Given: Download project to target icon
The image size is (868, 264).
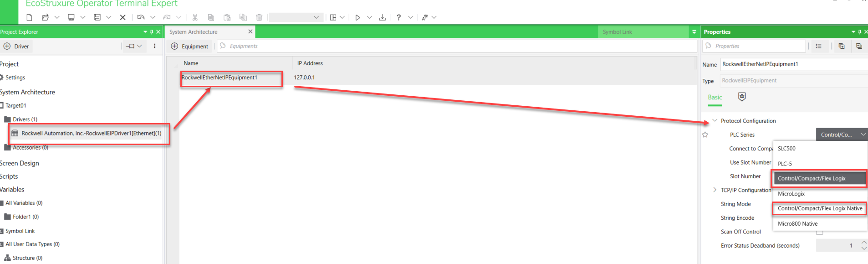Looking at the screenshot, I should (382, 17).
